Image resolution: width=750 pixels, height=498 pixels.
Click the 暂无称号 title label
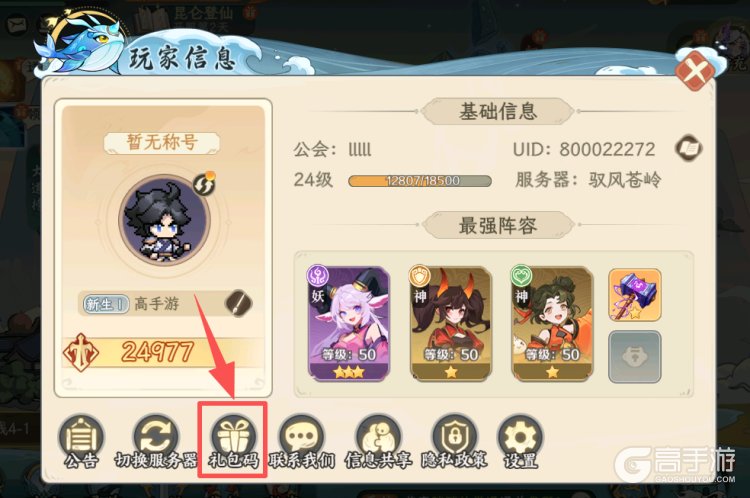coord(162,142)
